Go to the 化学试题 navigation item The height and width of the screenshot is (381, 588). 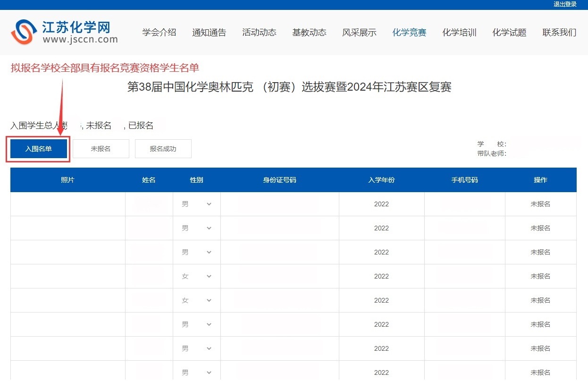coord(510,33)
